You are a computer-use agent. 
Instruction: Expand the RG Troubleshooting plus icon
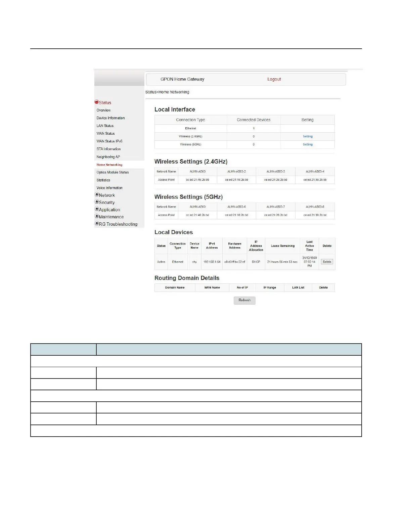(x=97, y=224)
